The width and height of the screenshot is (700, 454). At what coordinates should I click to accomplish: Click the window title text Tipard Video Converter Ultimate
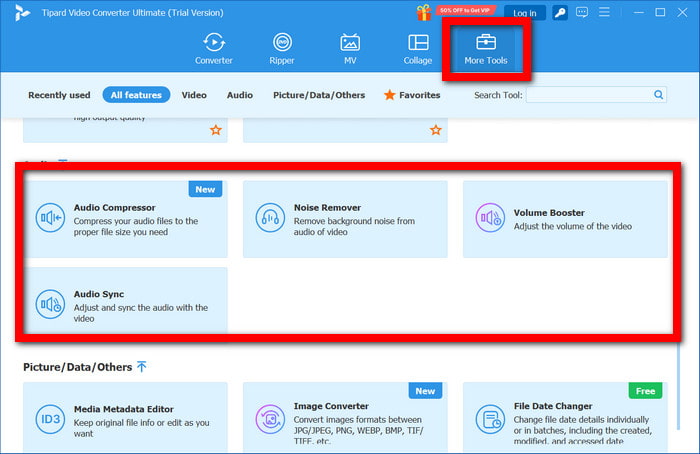(x=133, y=13)
